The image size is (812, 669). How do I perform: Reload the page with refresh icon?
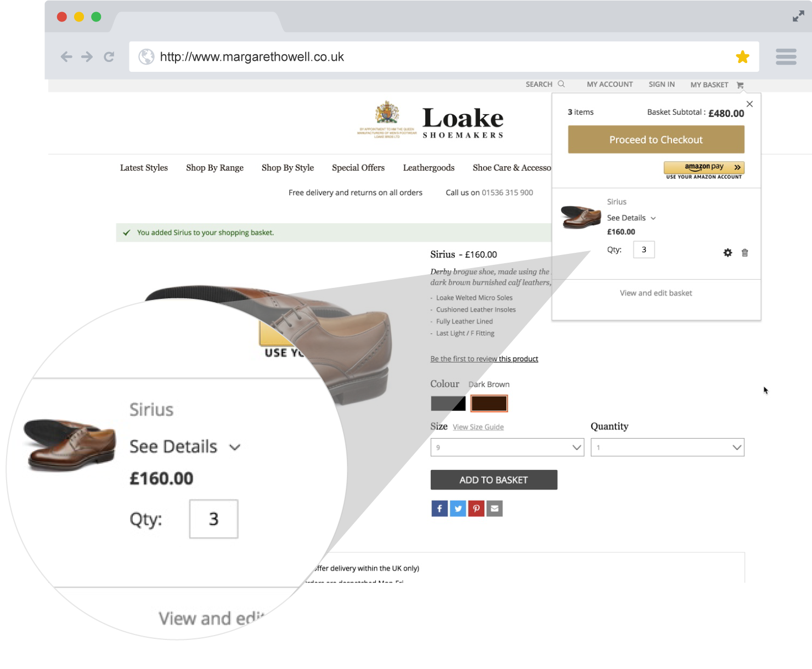point(109,56)
